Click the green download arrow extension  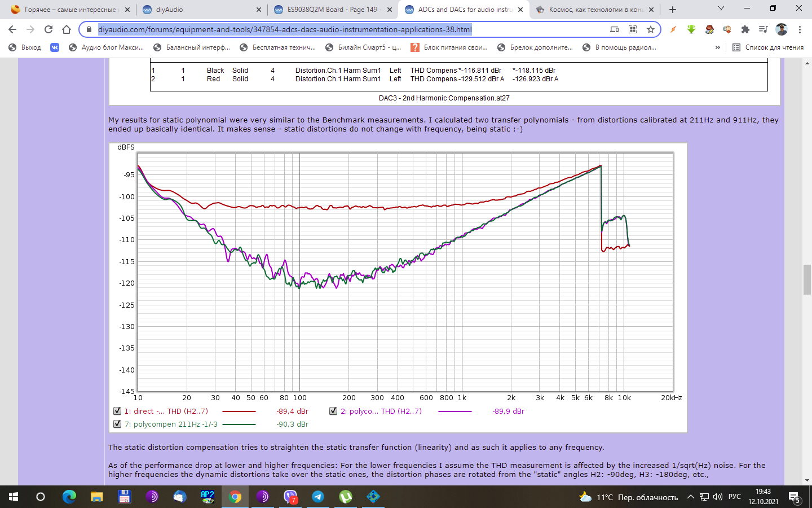point(691,29)
